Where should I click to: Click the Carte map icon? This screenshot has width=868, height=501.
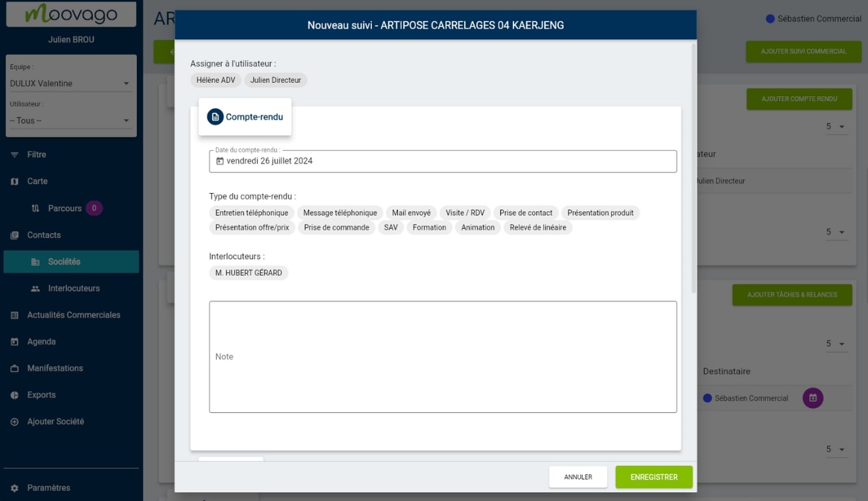15,182
